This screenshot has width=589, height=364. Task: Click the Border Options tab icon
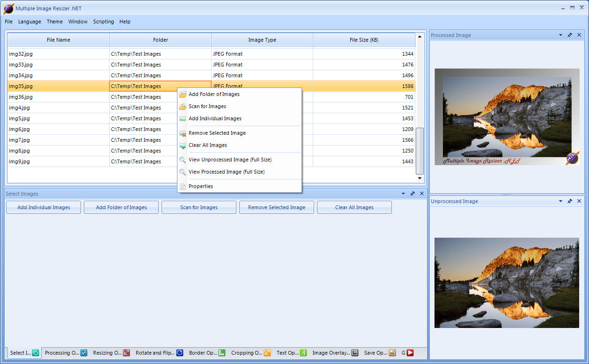pyautogui.click(x=222, y=353)
